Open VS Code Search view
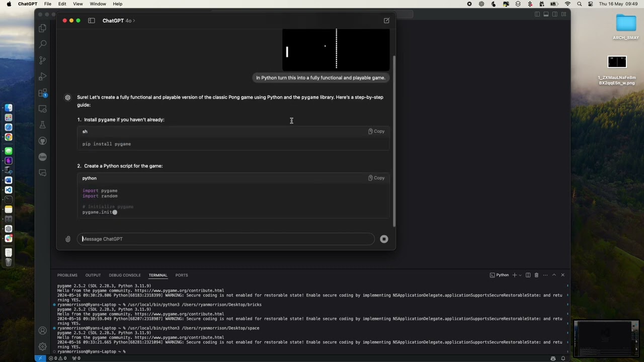This screenshot has height=362, width=644. pyautogui.click(x=43, y=44)
